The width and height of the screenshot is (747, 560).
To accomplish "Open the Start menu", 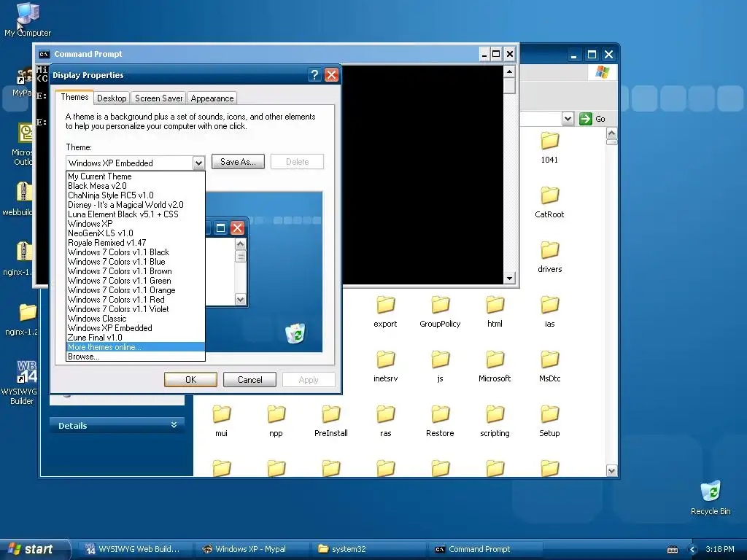I will [x=34, y=549].
